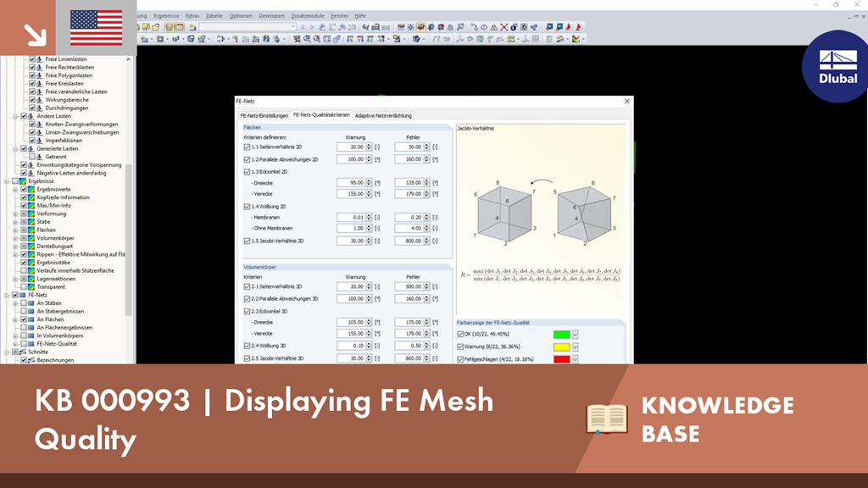Screen dimensions: 868x488
Task: Click the next load case arrow in toolbar
Action: (312, 26)
